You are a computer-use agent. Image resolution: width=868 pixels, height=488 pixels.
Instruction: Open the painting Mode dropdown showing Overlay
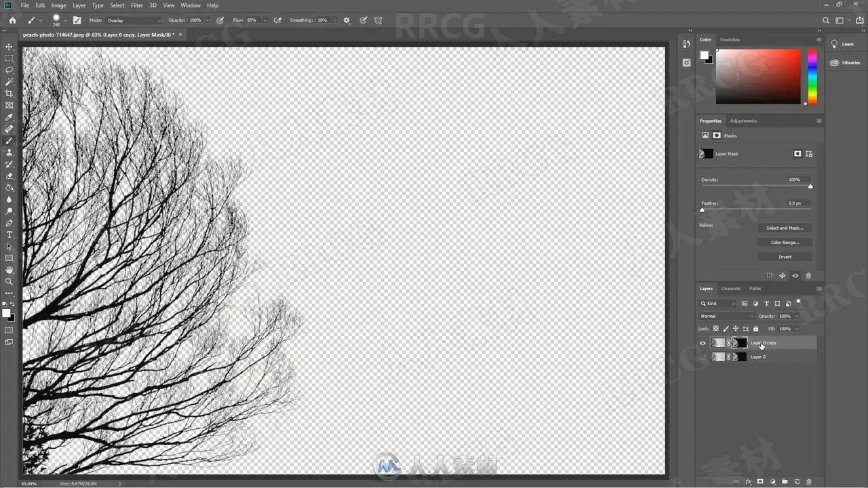point(134,20)
